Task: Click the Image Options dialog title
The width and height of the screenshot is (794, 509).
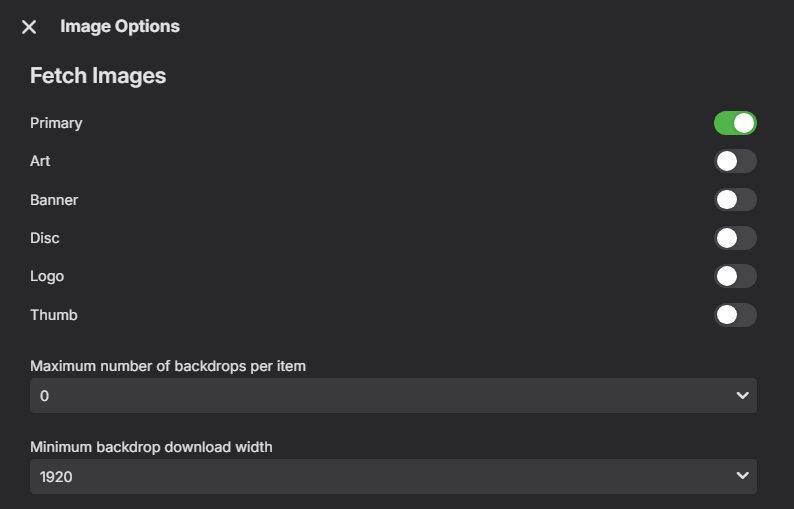Action: pos(120,26)
